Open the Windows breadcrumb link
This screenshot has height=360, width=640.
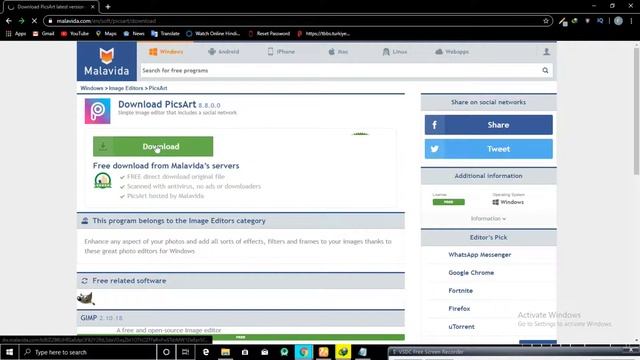click(92, 88)
